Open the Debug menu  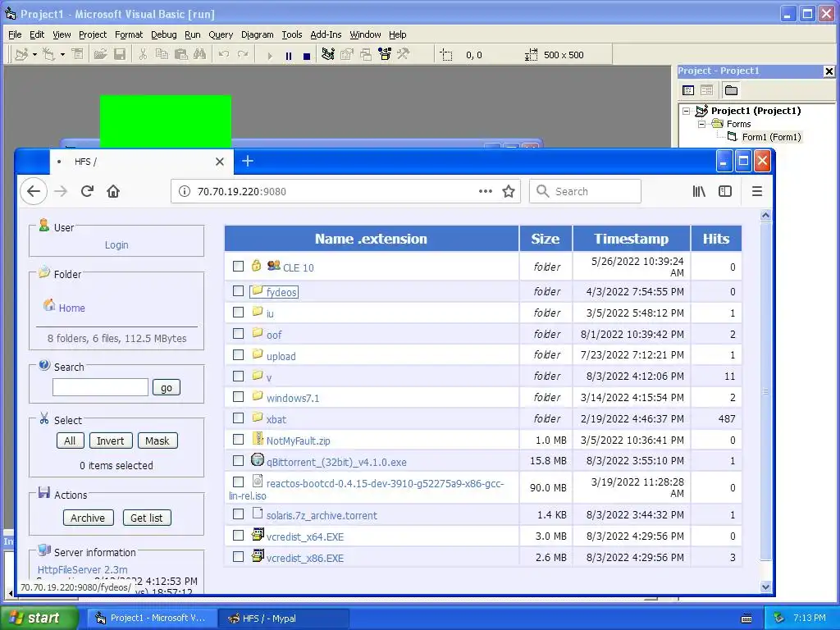click(164, 34)
